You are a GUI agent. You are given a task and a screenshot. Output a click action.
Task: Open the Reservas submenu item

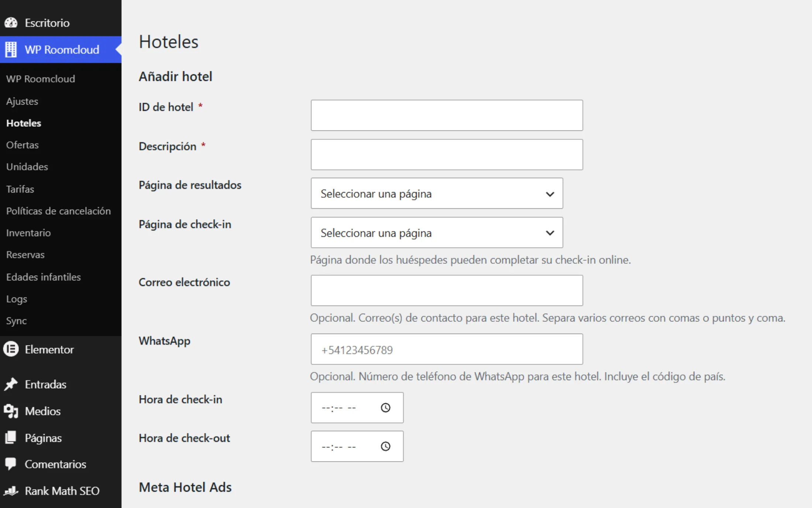click(x=25, y=255)
